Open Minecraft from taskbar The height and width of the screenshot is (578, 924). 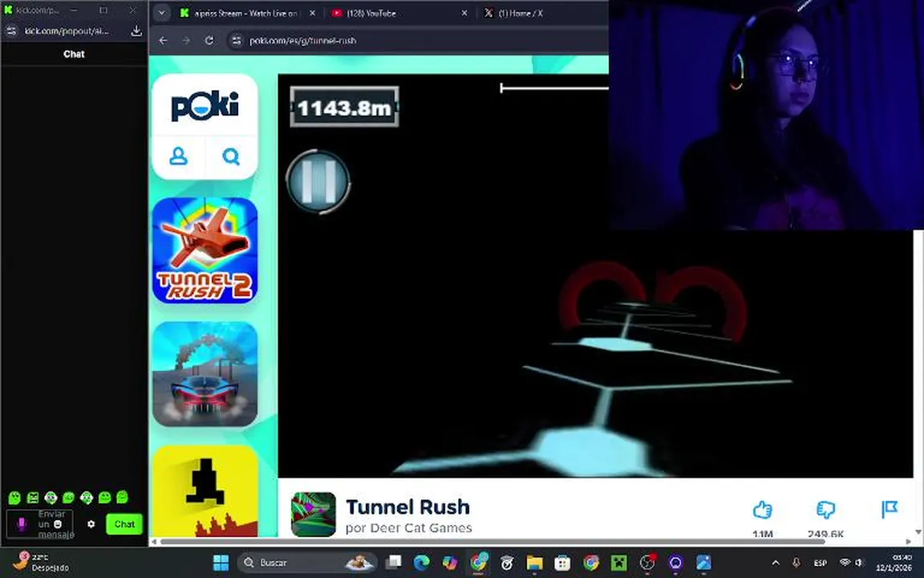[619, 562]
